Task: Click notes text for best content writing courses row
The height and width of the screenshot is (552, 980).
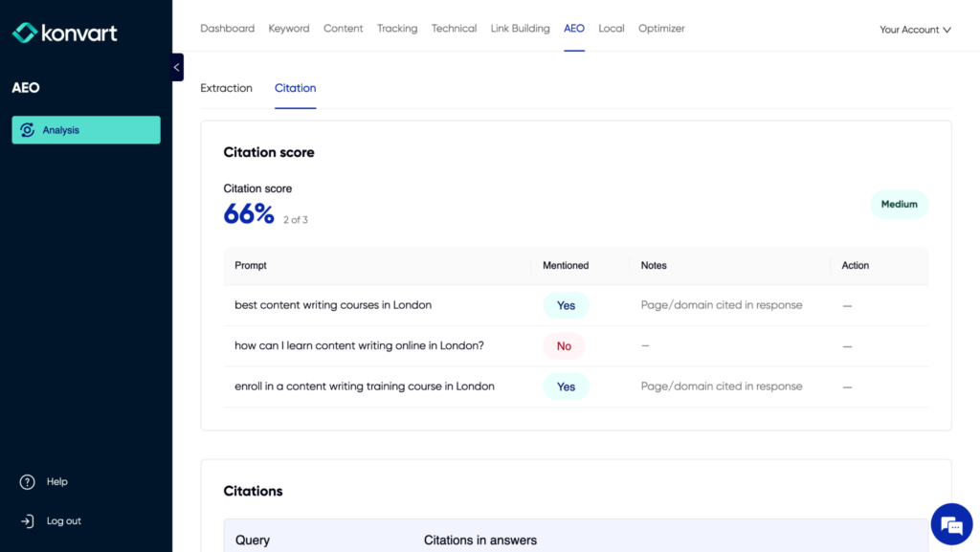Action: tap(722, 305)
